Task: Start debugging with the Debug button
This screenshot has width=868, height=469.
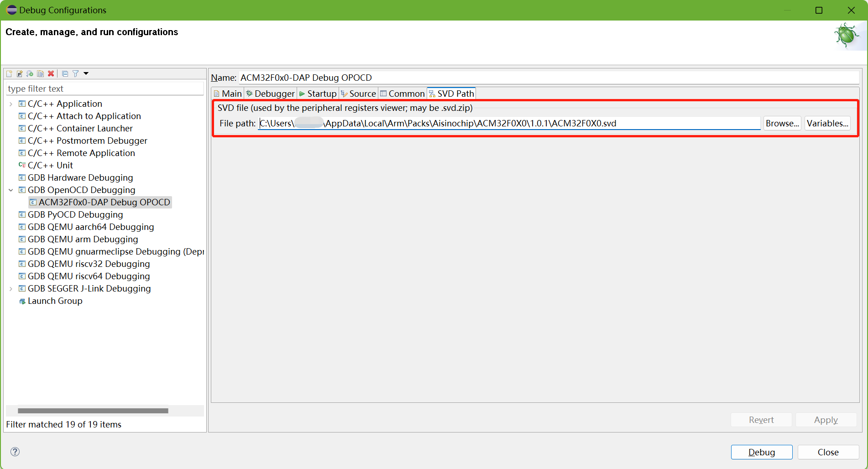Action: 761,452
